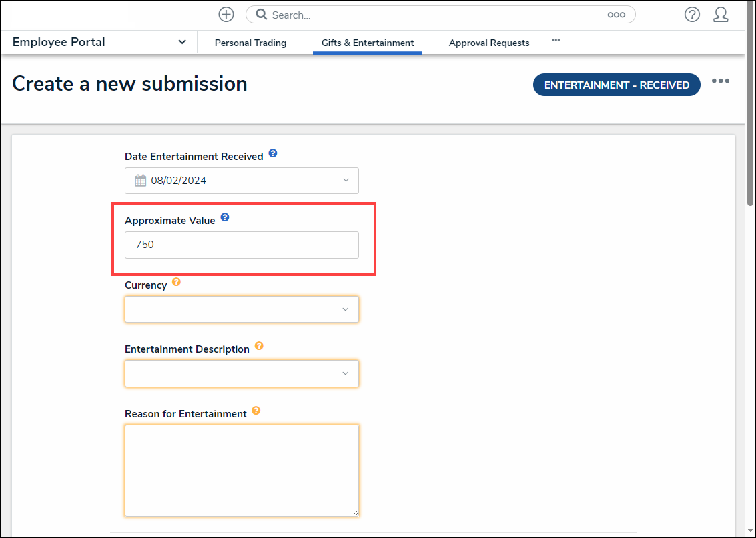The width and height of the screenshot is (756, 538).
Task: Open the three-dot menu beside Entertainment - Received
Action: coord(720,81)
